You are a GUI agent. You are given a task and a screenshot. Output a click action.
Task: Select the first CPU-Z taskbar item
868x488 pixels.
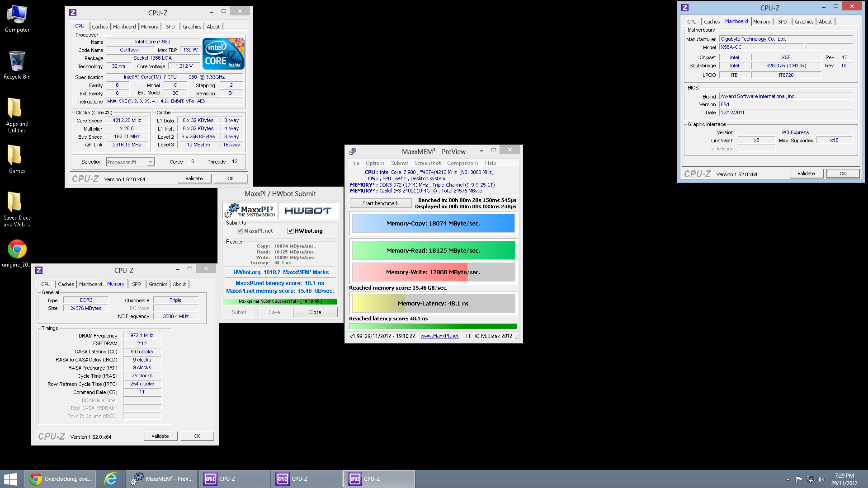(x=235, y=479)
